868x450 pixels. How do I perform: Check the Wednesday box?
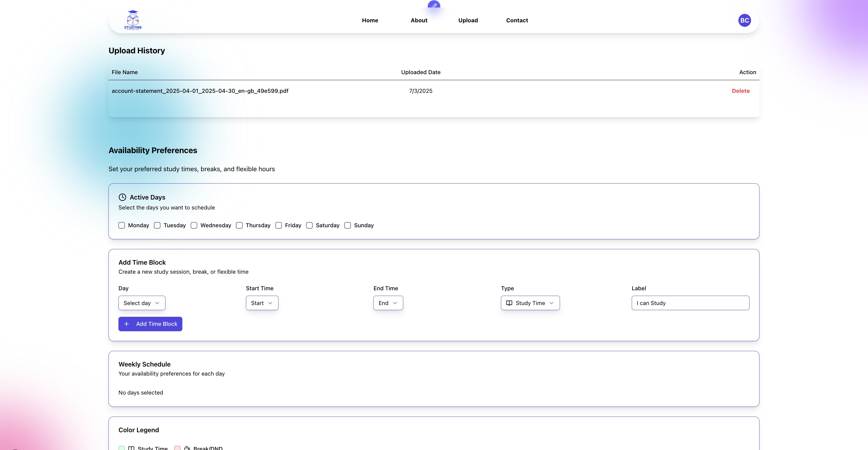(194, 225)
